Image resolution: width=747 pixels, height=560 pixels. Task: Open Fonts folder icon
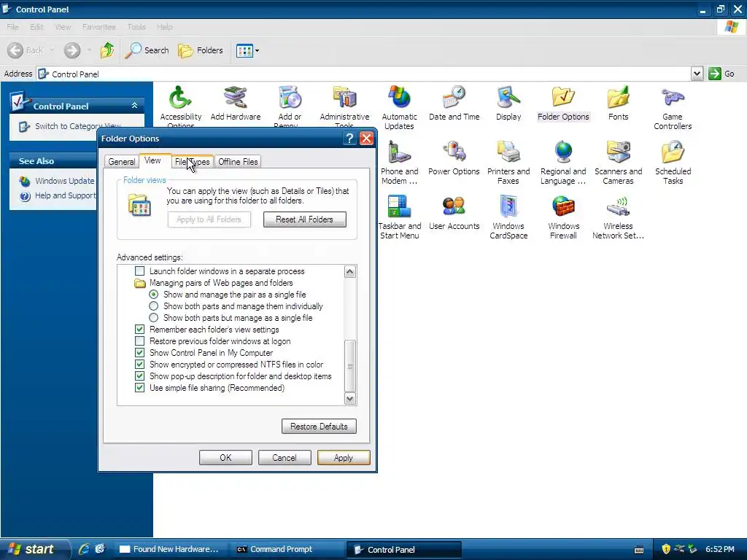pyautogui.click(x=618, y=98)
